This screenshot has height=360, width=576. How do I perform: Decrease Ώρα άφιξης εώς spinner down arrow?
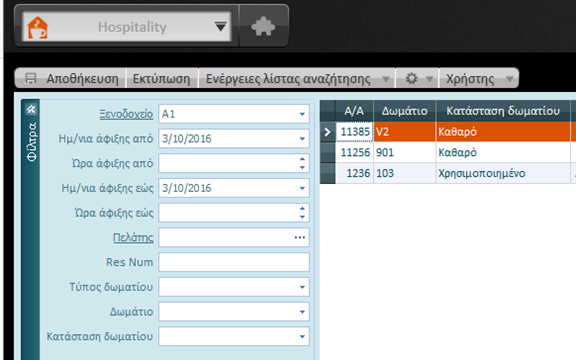[302, 217]
